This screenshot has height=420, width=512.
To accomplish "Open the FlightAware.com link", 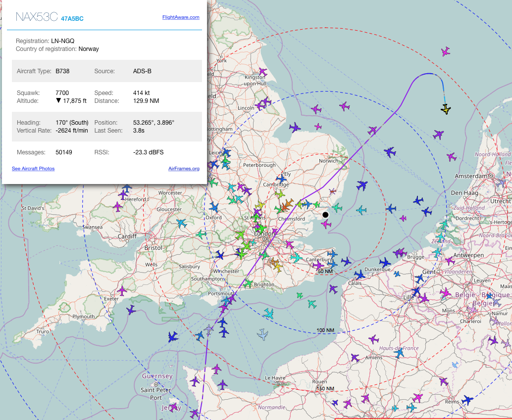I will pos(181,17).
